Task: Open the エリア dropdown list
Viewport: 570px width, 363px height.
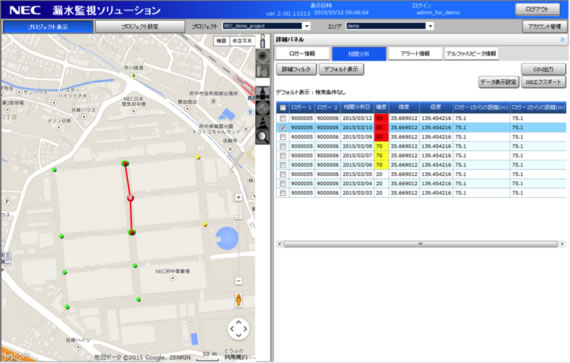Action: tap(430, 26)
